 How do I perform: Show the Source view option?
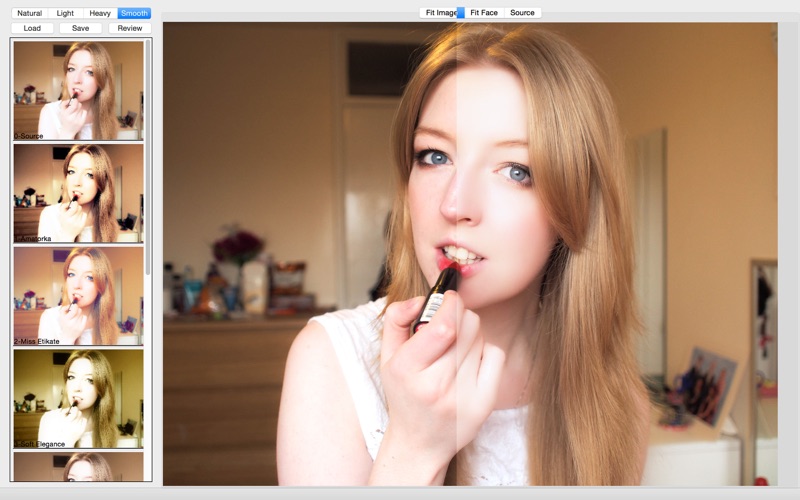coord(522,13)
